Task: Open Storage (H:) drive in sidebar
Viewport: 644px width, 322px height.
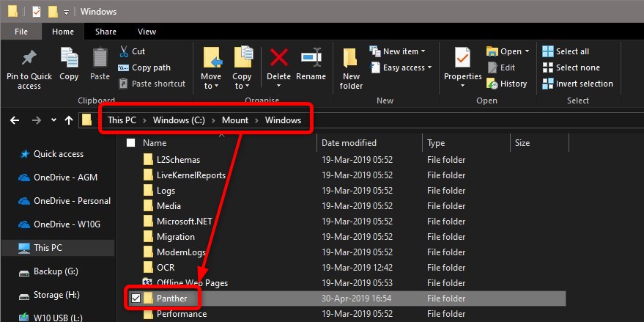Action: click(49, 295)
